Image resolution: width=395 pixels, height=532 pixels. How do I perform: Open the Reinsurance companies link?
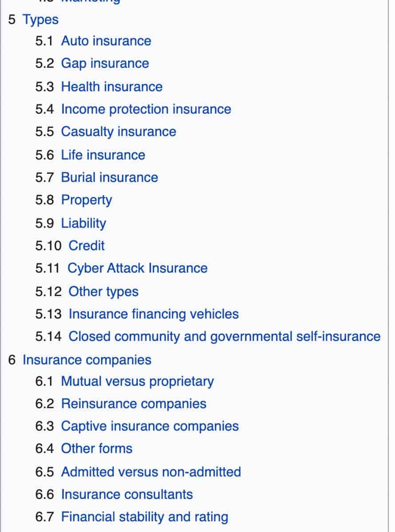[x=133, y=404]
